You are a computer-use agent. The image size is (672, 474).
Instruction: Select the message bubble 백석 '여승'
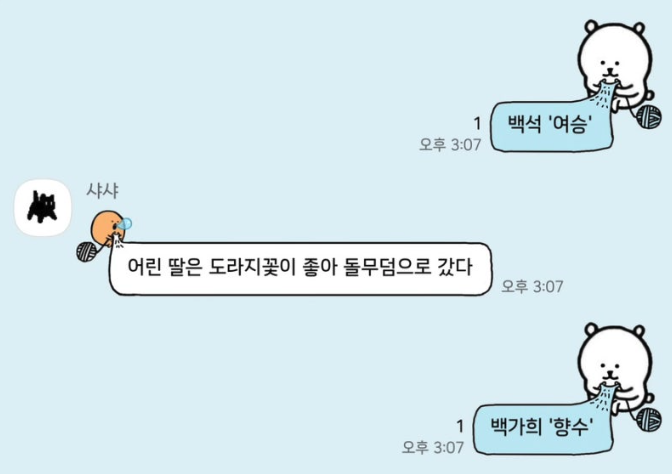click(552, 127)
